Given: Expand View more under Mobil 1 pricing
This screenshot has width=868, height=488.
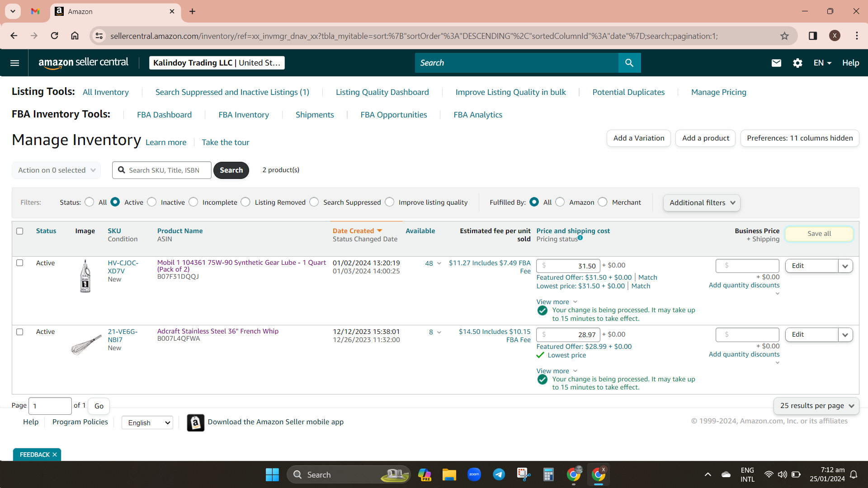Looking at the screenshot, I should (557, 302).
